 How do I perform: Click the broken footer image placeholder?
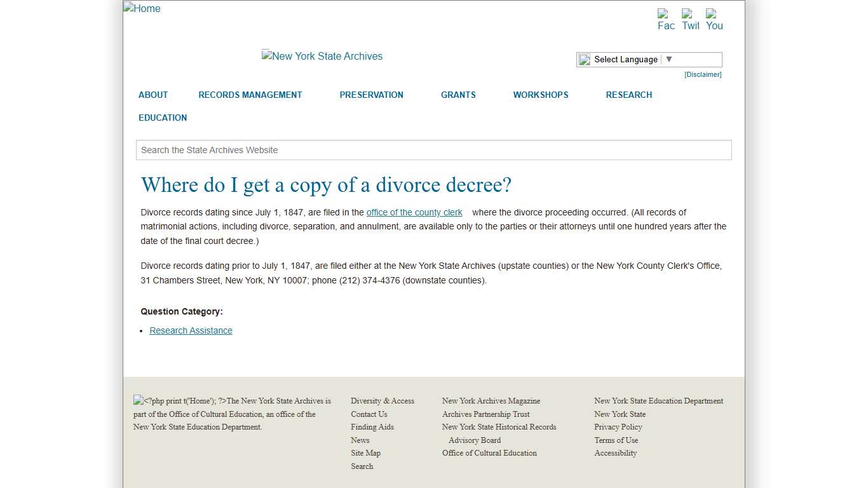[x=137, y=400]
